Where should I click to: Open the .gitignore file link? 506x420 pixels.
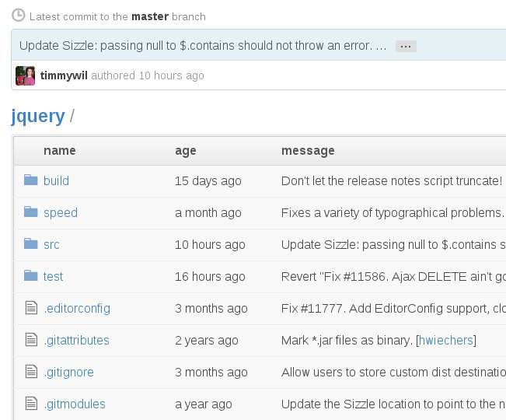(68, 373)
